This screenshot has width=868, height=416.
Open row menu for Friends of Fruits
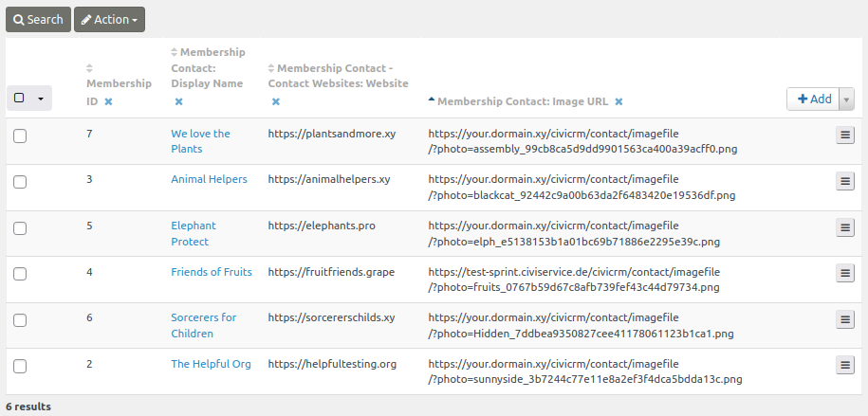coord(845,273)
